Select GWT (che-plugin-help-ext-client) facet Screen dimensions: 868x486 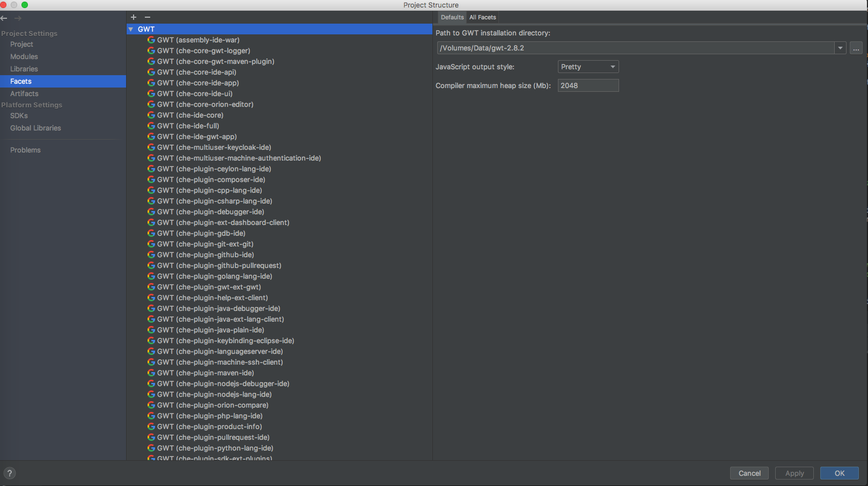(212, 298)
